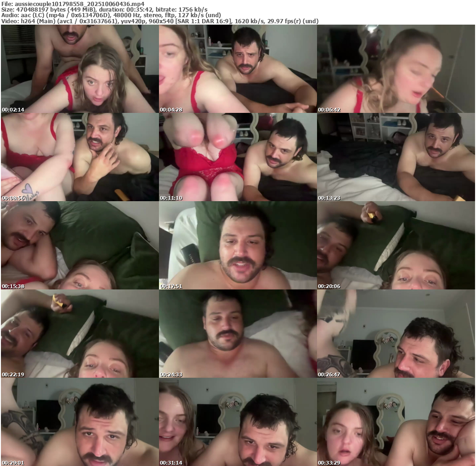This screenshot has width=476, height=466.
Task: Select the Video codec info line
Action: pyautogui.click(x=159, y=21)
